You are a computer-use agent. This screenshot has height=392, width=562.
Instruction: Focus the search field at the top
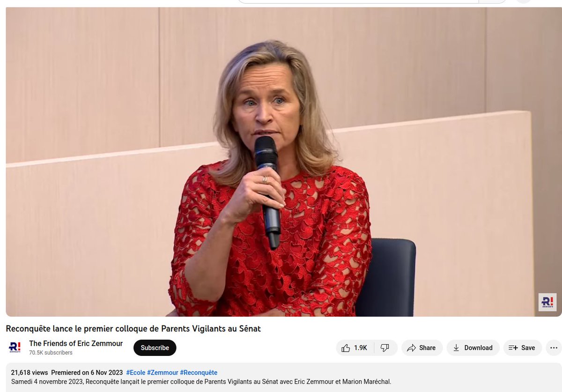(x=359, y=1)
